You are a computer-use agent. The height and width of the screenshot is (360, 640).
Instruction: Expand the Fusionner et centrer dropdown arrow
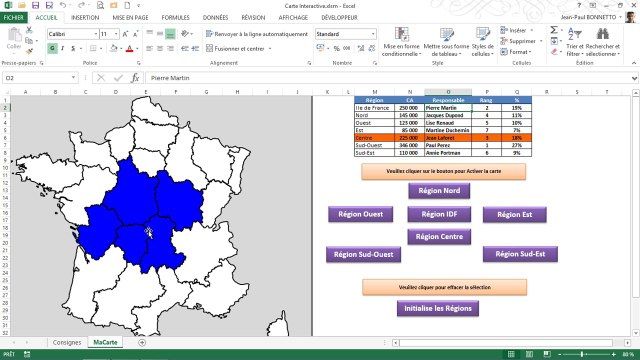[270, 49]
